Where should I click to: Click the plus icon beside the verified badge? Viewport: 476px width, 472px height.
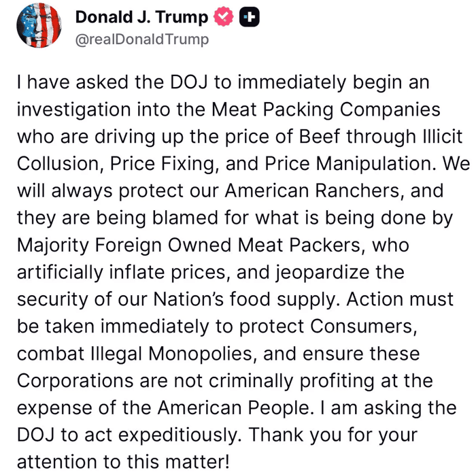[251, 18]
